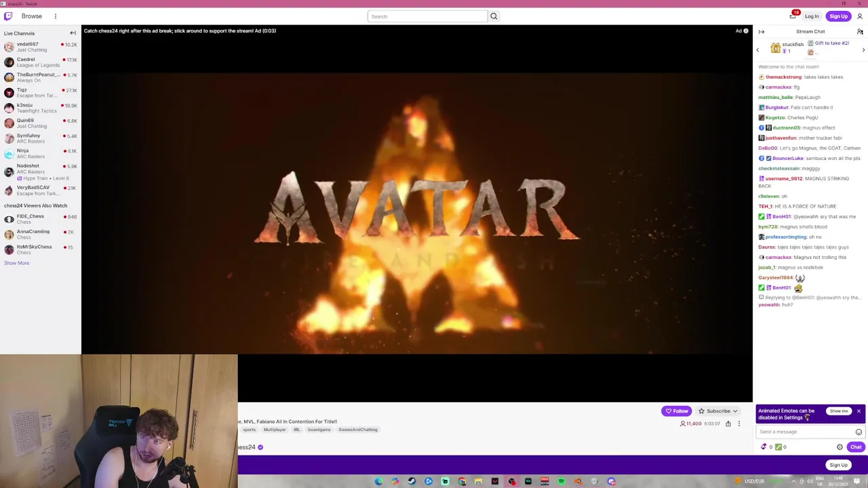Open Quin69 Just Chatting channel
The image size is (868, 488).
pyautogui.click(x=41, y=123)
